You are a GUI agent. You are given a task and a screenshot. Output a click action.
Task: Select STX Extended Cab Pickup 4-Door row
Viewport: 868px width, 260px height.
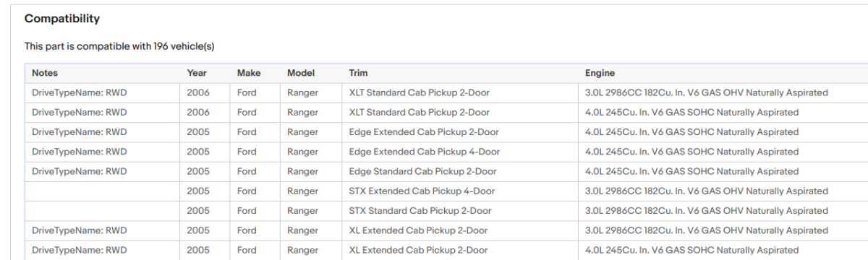click(446, 191)
